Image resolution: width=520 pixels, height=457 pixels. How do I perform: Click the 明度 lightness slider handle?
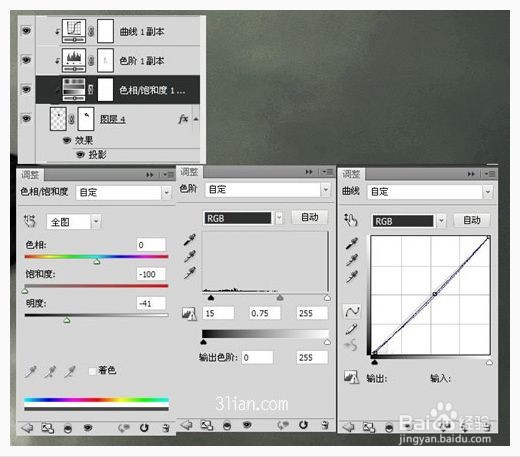[67, 320]
